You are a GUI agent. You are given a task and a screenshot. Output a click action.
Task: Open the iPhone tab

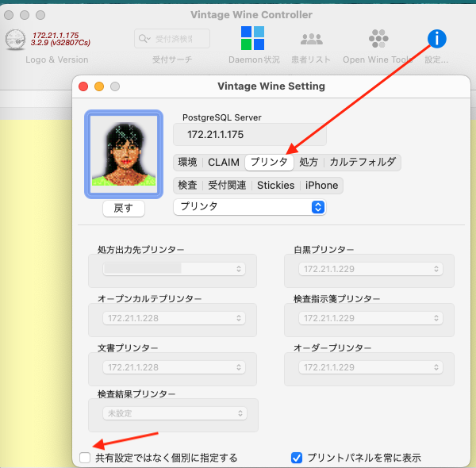[x=321, y=185]
